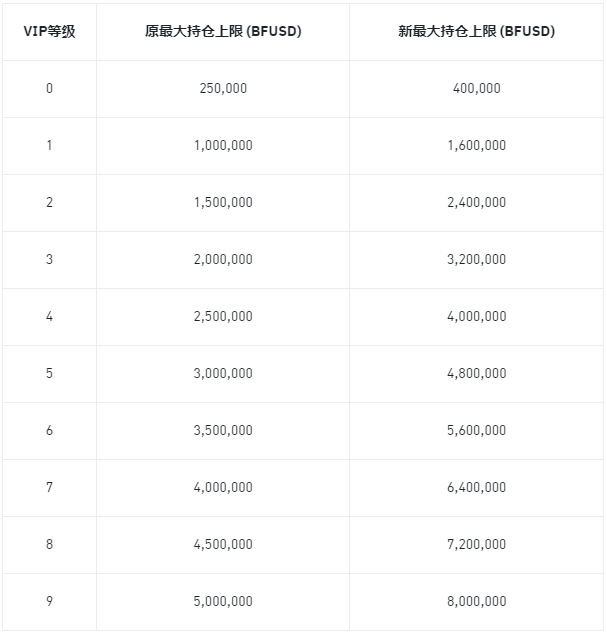The width and height of the screenshot is (607, 633).
Task: Select the 4,800,000 cell
Action: 477,373
